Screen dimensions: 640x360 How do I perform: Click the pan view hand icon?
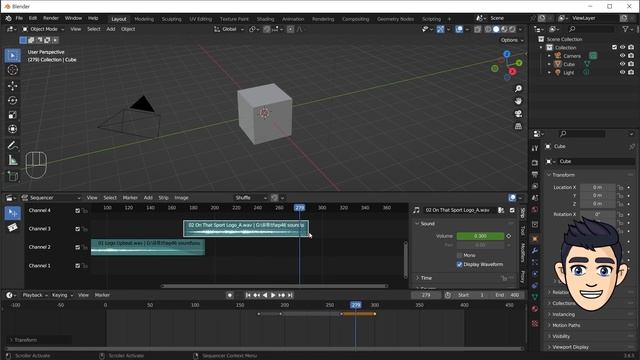(518, 101)
